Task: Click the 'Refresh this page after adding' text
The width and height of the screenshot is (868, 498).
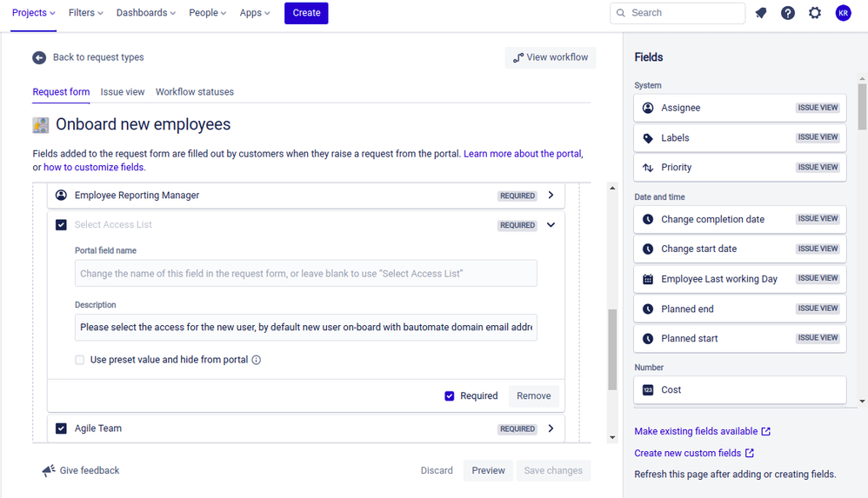Action: (735, 475)
